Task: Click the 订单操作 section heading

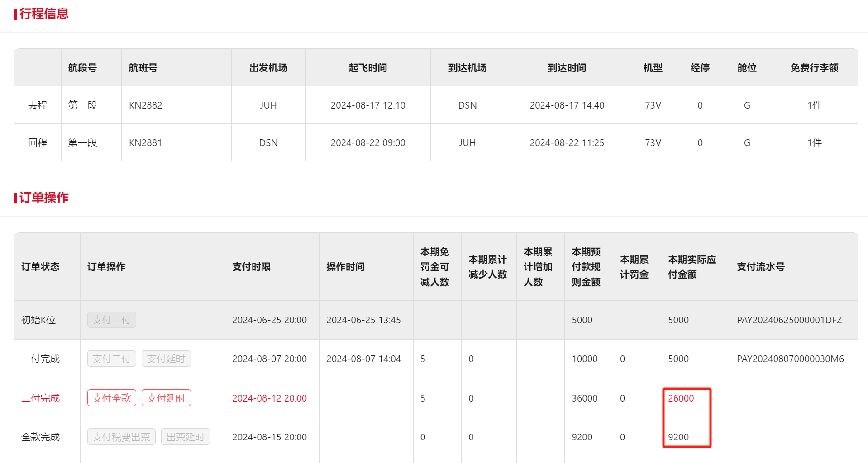Action: point(43,198)
